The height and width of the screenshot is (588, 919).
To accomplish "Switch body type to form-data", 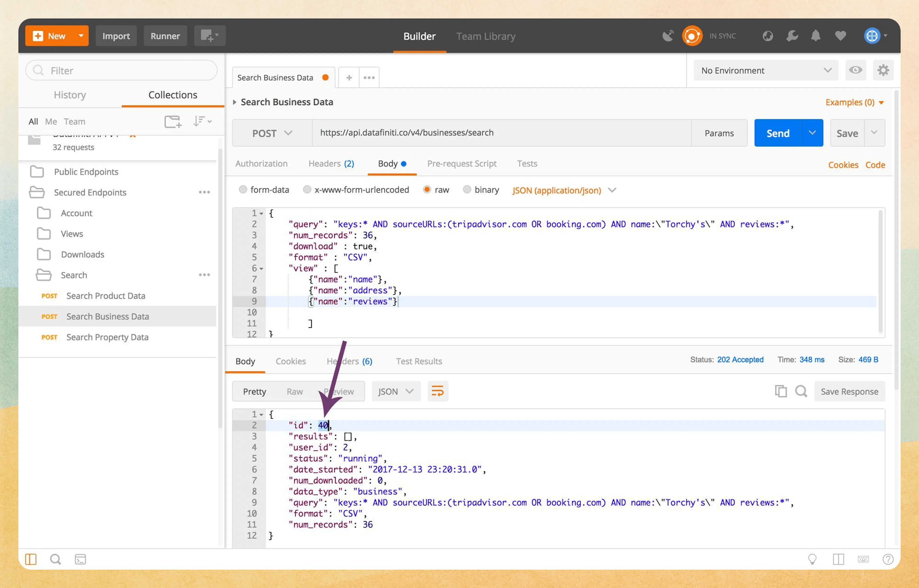I will pyautogui.click(x=243, y=190).
